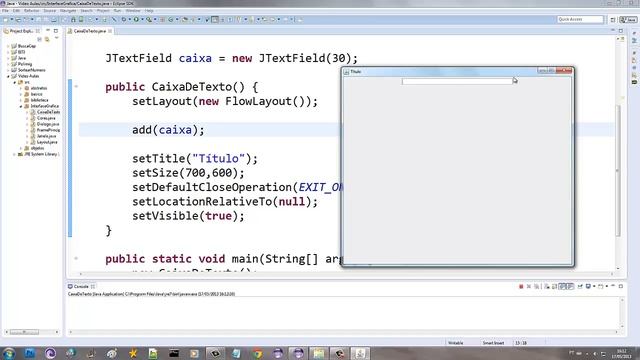Screen dimensions: 640x360
Task: Collapse the Video Aulas project
Action: pyautogui.click(x=8, y=76)
